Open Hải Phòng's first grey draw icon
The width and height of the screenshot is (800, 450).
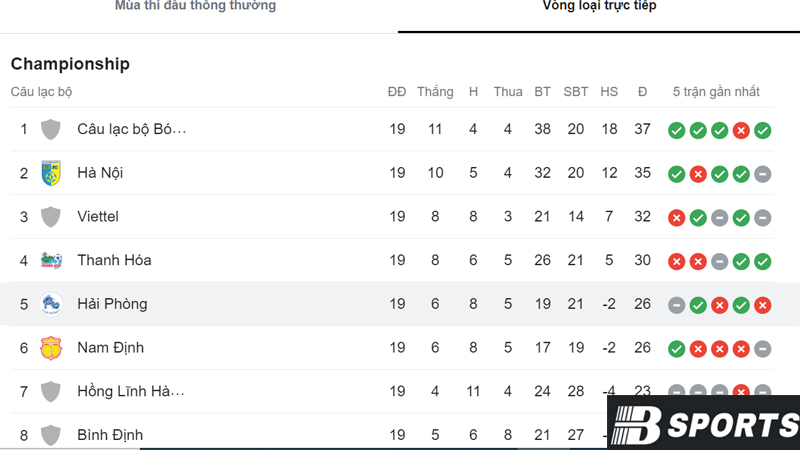pyautogui.click(x=677, y=306)
